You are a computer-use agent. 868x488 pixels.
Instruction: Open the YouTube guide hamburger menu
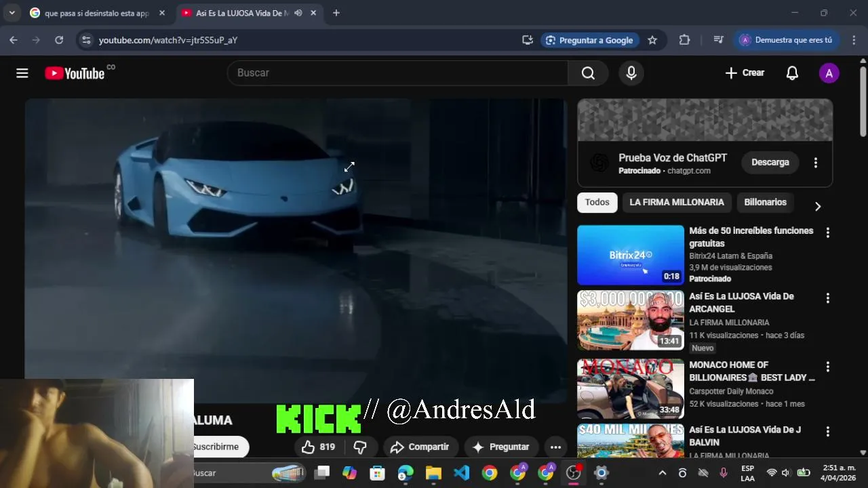tap(22, 73)
